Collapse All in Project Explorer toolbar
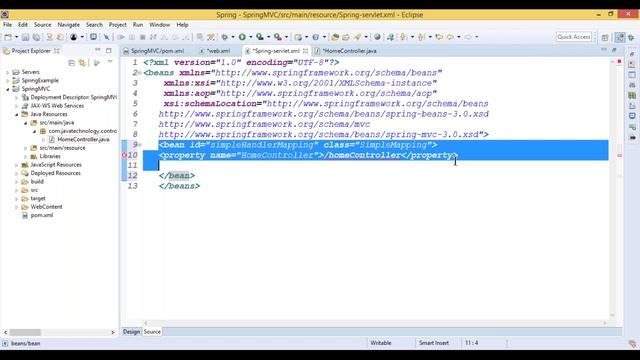 tap(71, 62)
